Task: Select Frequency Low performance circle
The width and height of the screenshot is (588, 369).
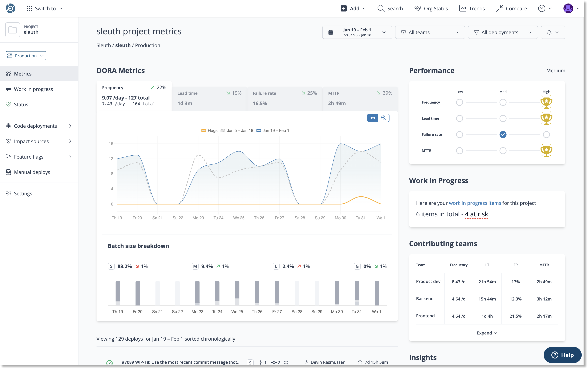Action: tap(459, 102)
